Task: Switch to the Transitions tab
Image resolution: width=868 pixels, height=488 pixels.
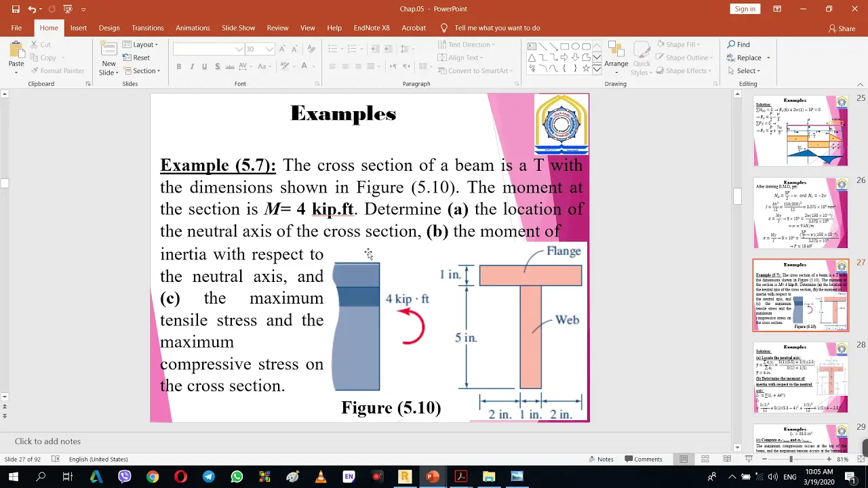Action: point(148,28)
